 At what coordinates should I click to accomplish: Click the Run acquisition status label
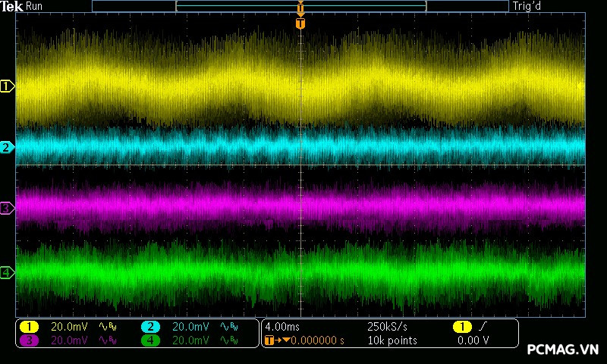coord(35,6)
